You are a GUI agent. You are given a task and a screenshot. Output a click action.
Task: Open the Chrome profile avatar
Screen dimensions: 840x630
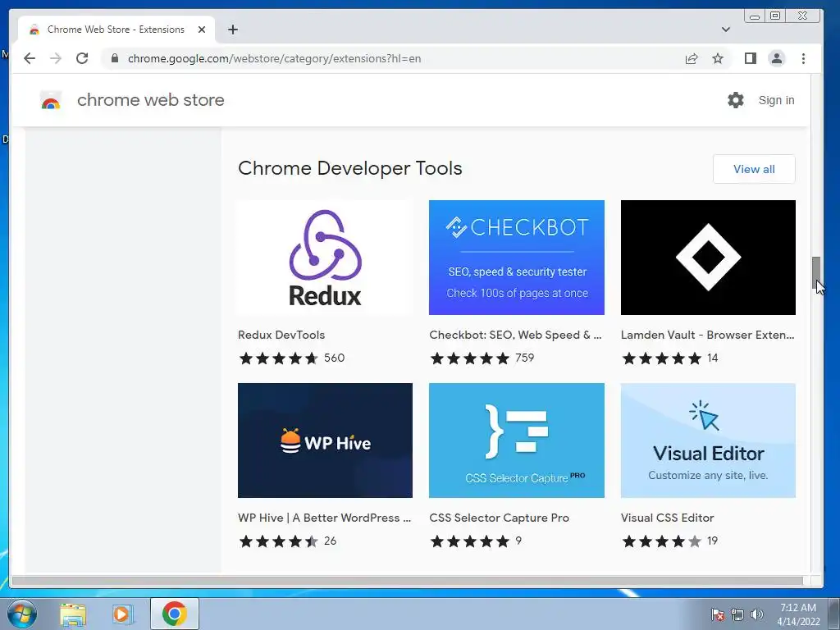click(x=777, y=58)
